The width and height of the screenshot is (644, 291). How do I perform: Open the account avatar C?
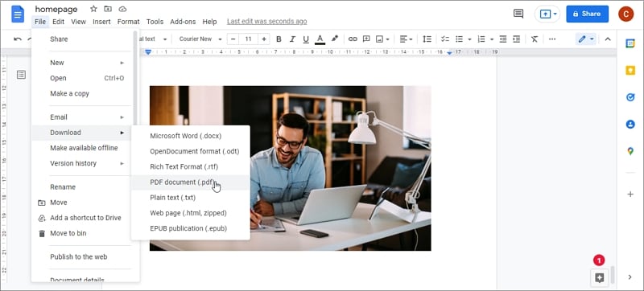click(626, 14)
